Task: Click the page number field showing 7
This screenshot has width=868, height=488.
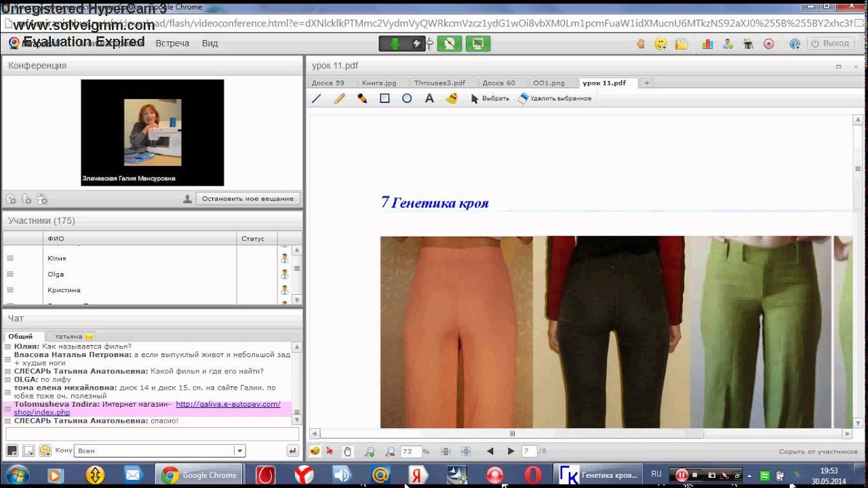Action: [x=529, y=451]
